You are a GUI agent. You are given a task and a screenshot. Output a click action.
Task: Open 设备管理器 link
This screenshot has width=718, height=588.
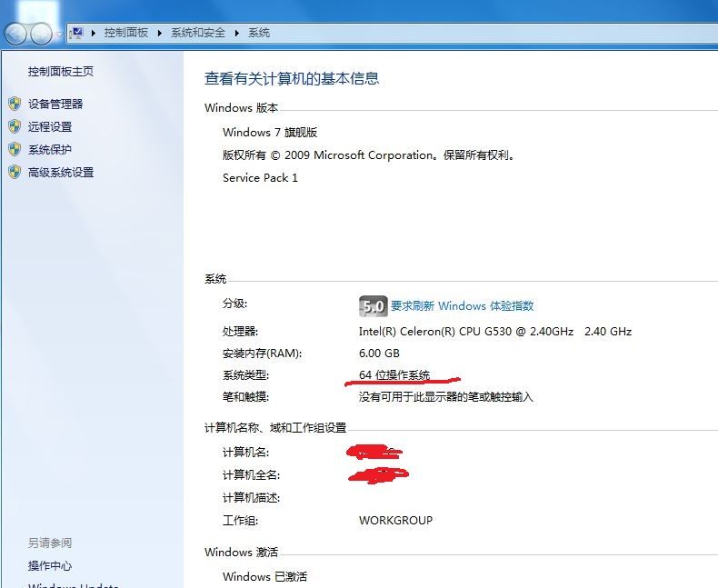click(x=55, y=104)
